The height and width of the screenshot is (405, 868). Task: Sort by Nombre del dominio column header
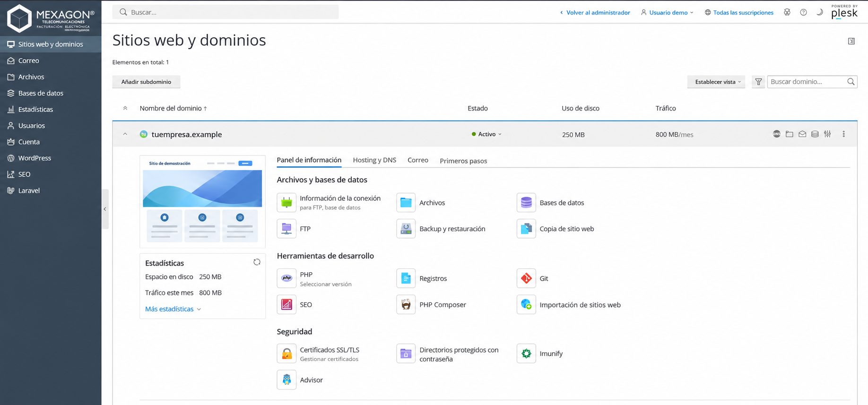(173, 108)
